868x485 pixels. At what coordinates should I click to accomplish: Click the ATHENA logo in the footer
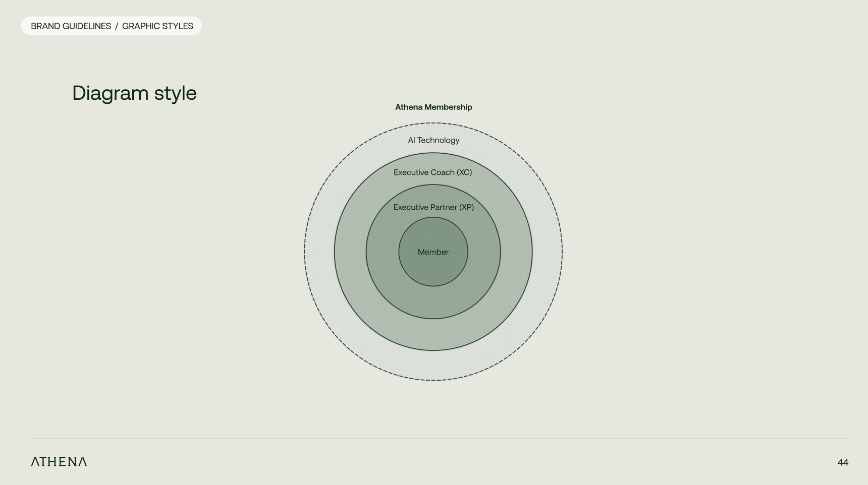tap(59, 462)
